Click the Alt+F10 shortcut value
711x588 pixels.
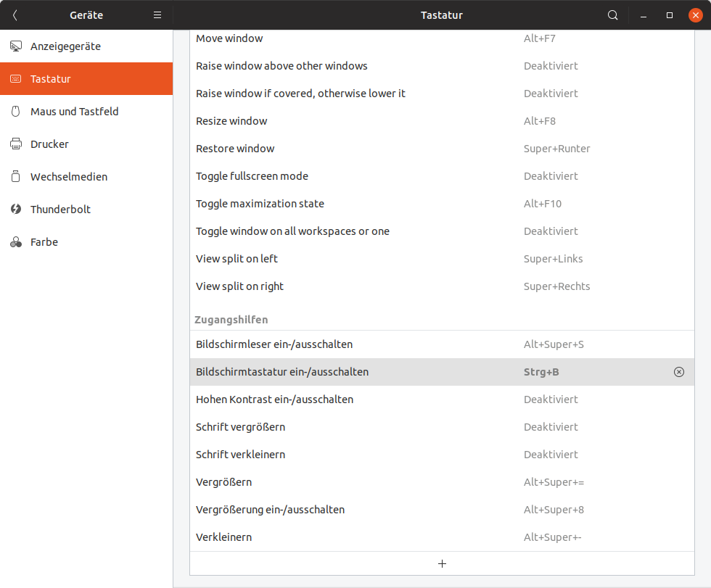pos(543,204)
